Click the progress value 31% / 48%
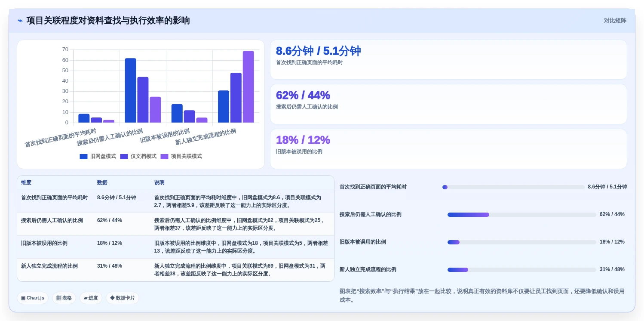This screenshot has height=321, width=644. click(x=612, y=269)
